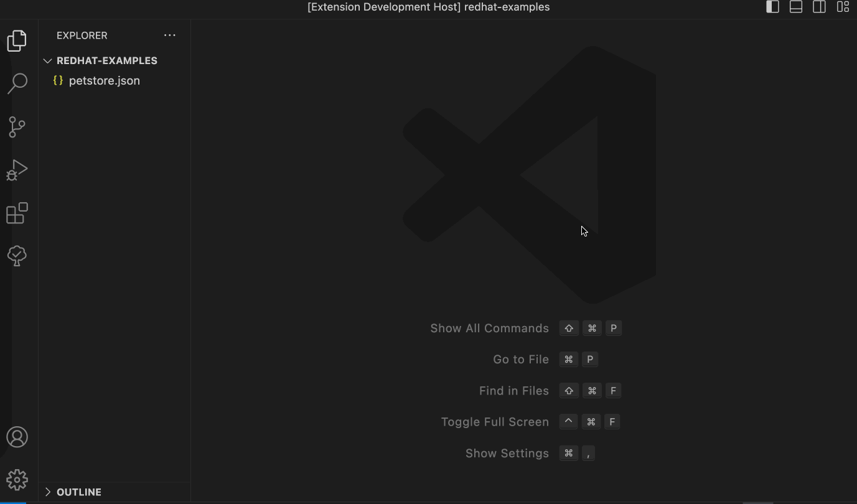Open the Manage gear menu

(17, 480)
